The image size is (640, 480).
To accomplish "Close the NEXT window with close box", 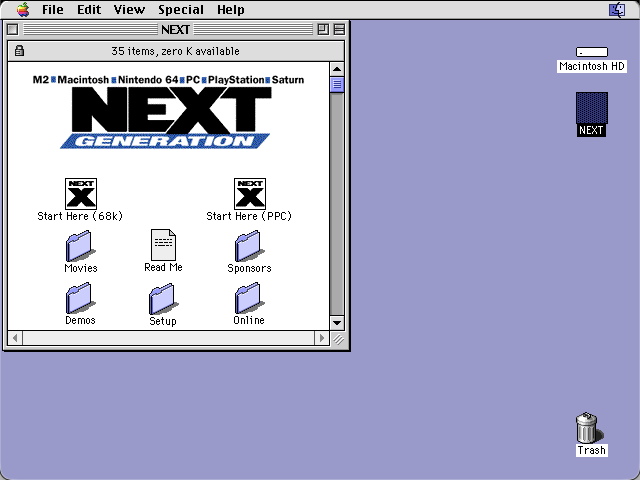I will pyautogui.click(x=13, y=29).
